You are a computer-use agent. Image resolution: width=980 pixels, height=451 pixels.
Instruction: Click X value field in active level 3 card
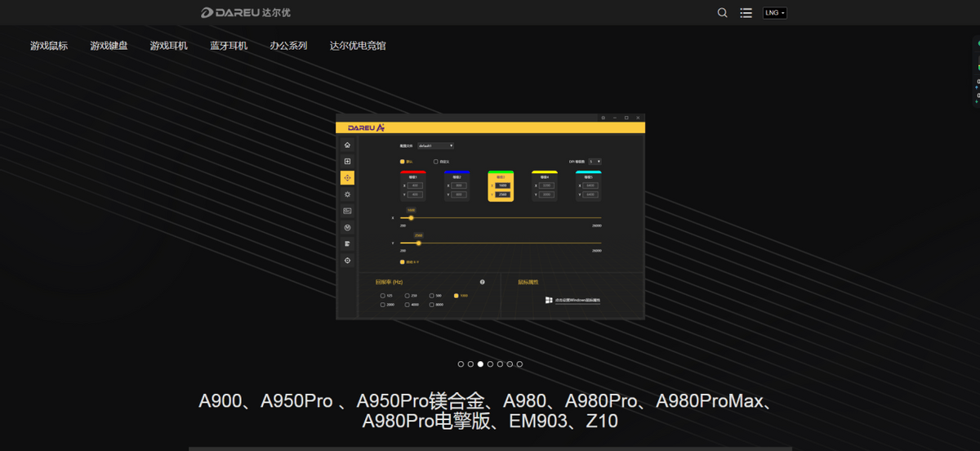point(503,185)
